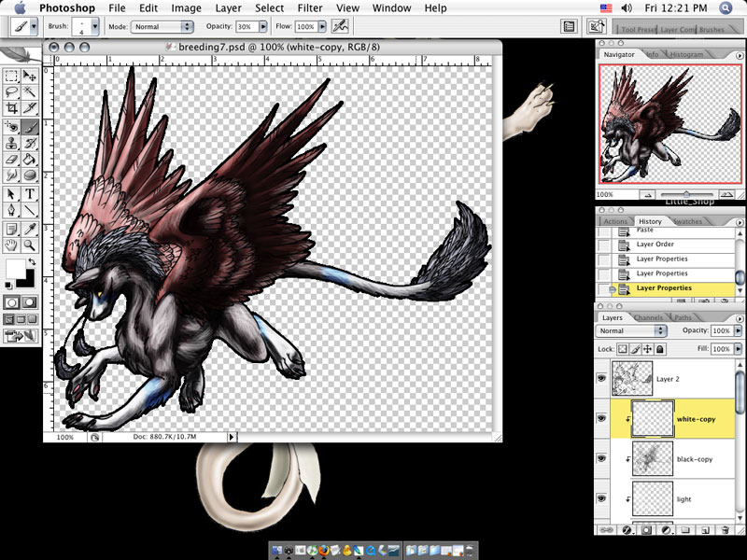Hide Layer 2 using its eye icon
This screenshot has height=560, width=747.
pyautogui.click(x=601, y=378)
